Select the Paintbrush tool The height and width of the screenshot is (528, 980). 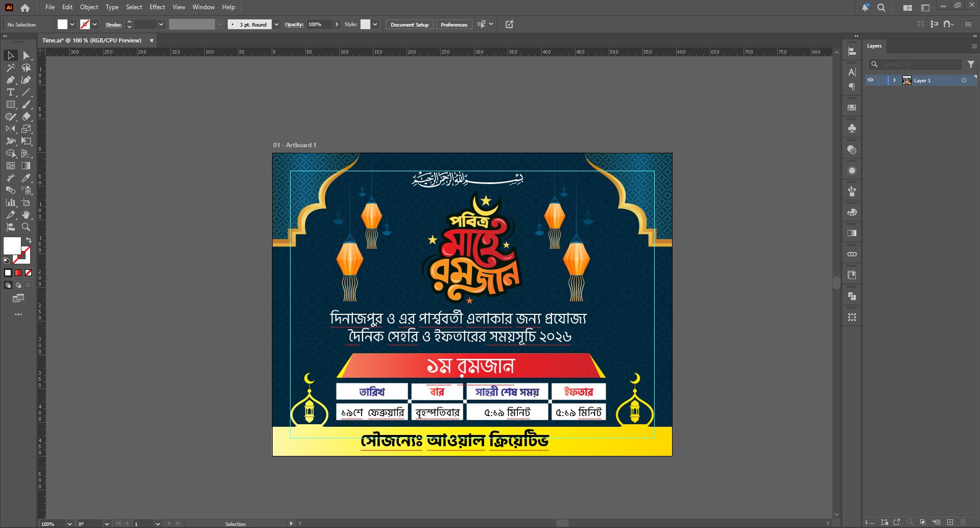pyautogui.click(x=27, y=104)
